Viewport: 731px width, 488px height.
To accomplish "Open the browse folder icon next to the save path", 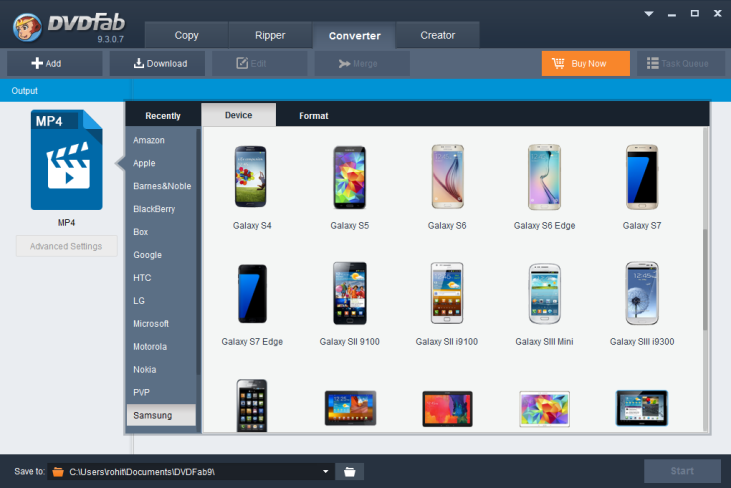I will coord(350,471).
